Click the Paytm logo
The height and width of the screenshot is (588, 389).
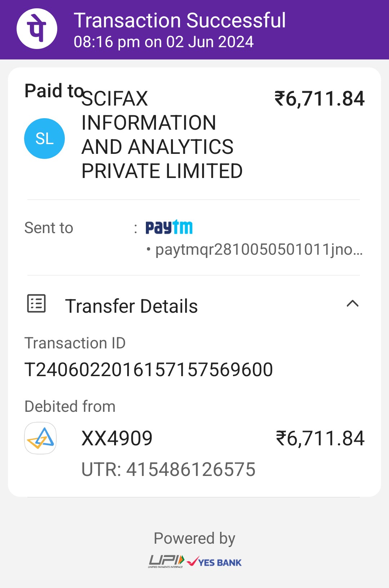[169, 227]
